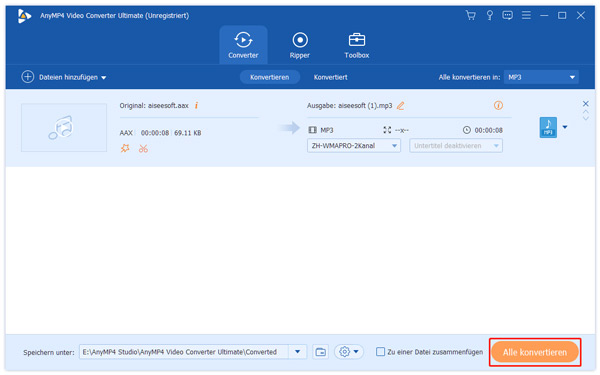Switch to the Ripper tab
Image resolution: width=600 pixels, height=375 pixels.
300,45
